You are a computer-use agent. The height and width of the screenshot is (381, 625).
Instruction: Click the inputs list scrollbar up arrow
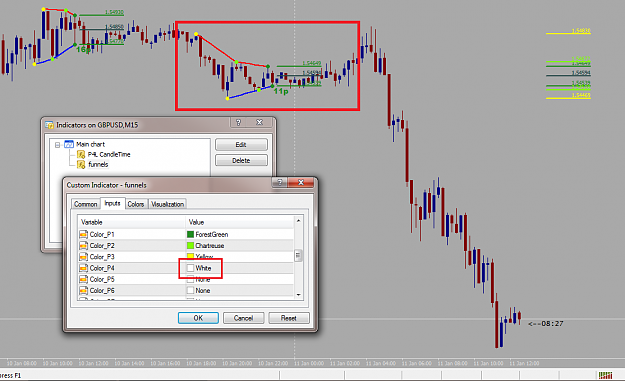tap(298, 220)
